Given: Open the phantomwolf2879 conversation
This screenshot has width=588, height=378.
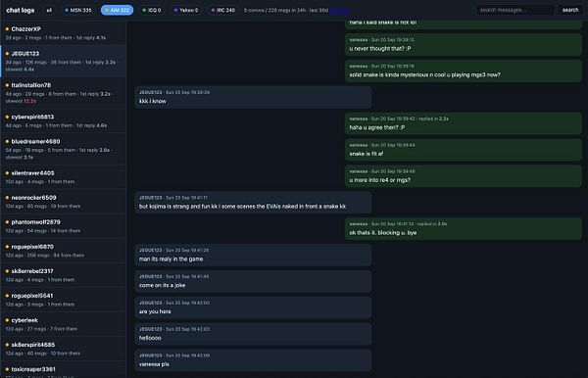Looking at the screenshot, I should (63, 226).
